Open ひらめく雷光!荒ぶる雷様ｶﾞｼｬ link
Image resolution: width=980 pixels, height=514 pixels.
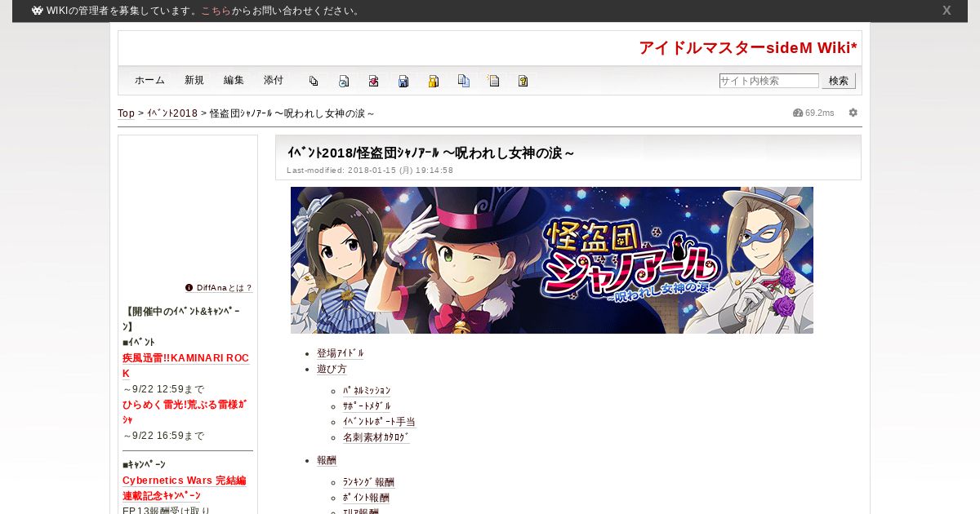pyautogui.click(x=185, y=412)
